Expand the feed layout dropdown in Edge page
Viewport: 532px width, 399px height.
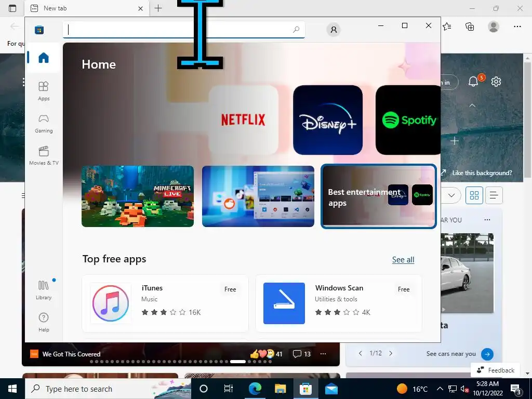pyautogui.click(x=451, y=195)
